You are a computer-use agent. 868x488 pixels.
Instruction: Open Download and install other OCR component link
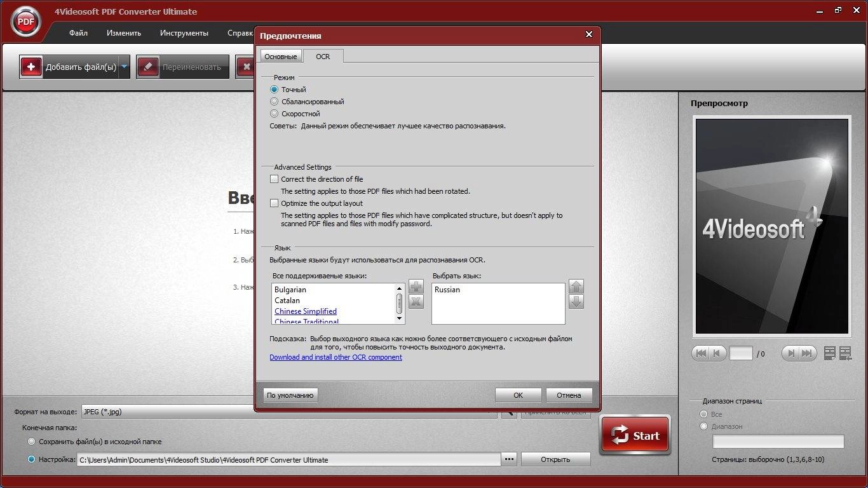(336, 357)
